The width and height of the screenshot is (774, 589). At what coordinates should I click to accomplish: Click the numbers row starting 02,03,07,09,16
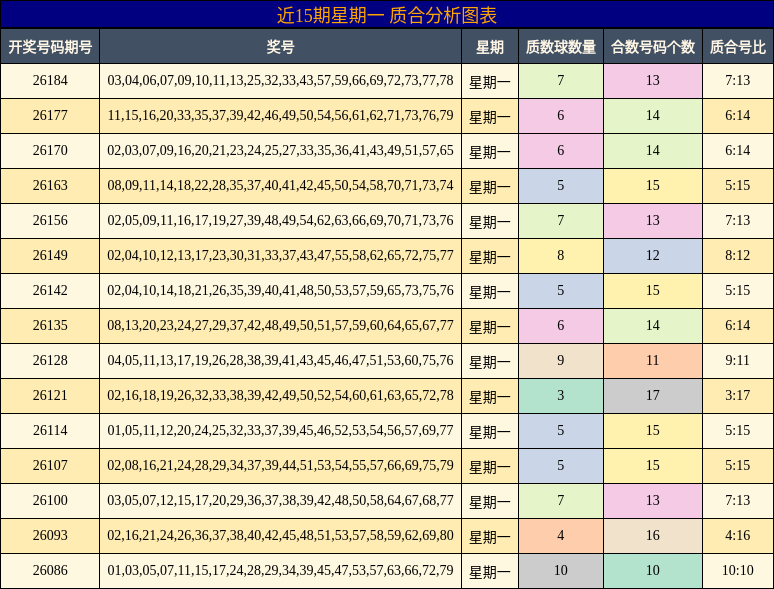(x=280, y=151)
